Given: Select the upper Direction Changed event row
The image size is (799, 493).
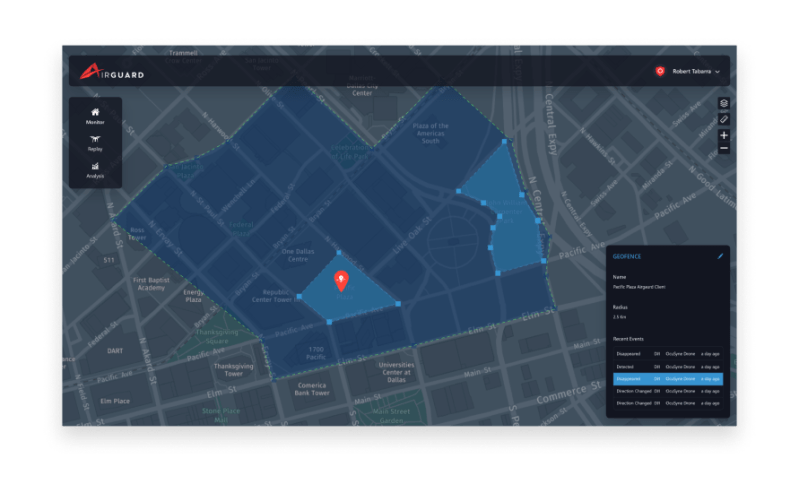Looking at the screenshot, I should (668, 391).
